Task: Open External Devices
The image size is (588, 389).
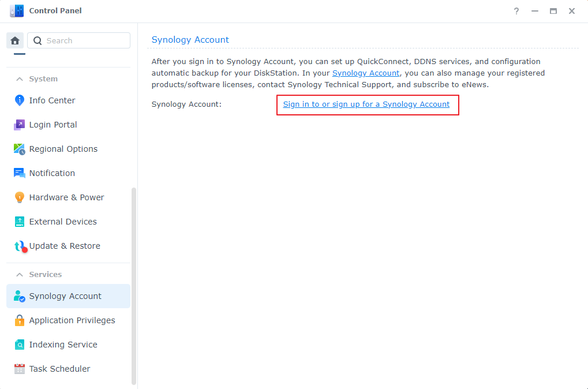Action: pos(68,222)
